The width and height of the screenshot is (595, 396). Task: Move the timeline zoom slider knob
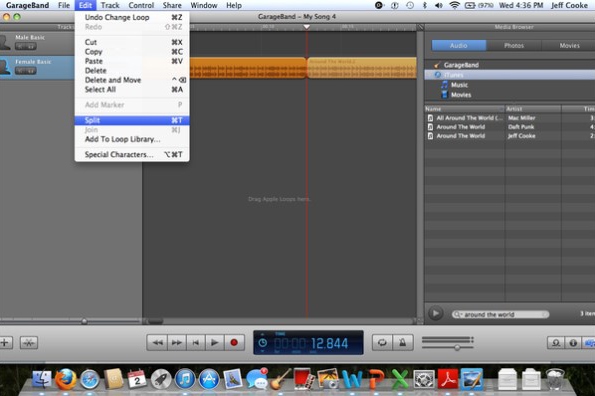84,321
